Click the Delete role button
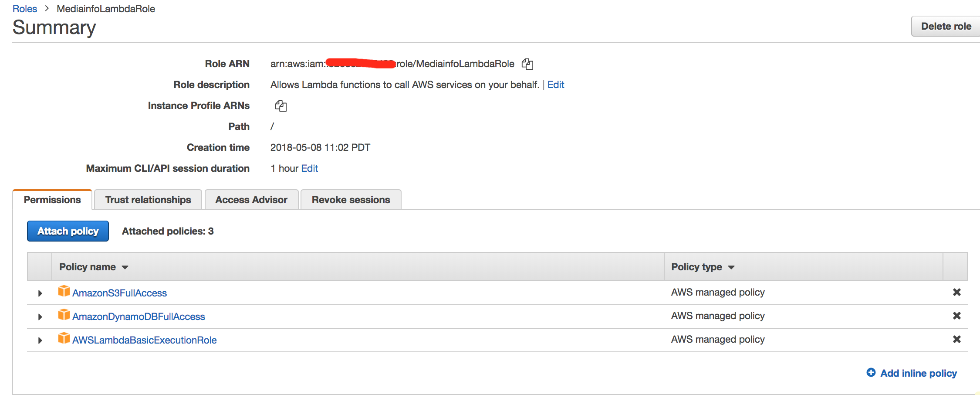Screen dimensions: 980x395 click(x=946, y=26)
